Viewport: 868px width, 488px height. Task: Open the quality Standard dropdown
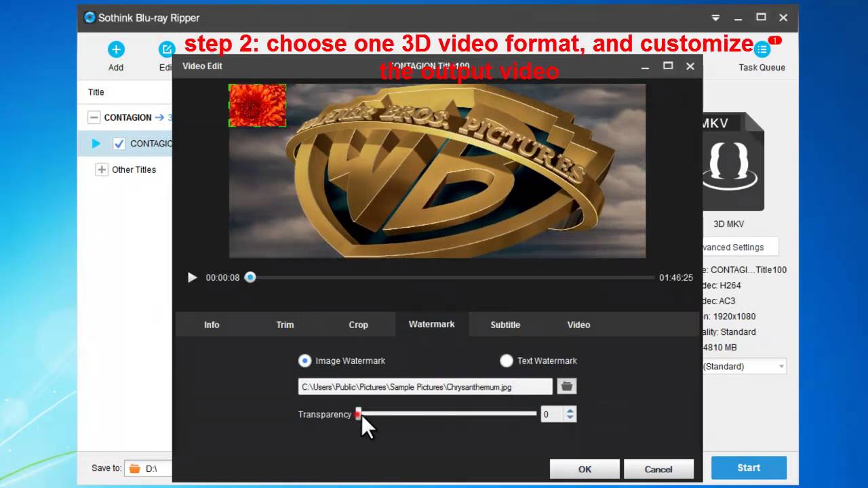click(744, 367)
